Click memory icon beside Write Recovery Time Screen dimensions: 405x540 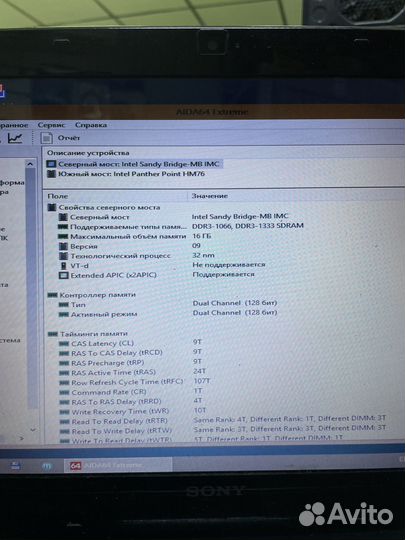[x=64, y=412]
